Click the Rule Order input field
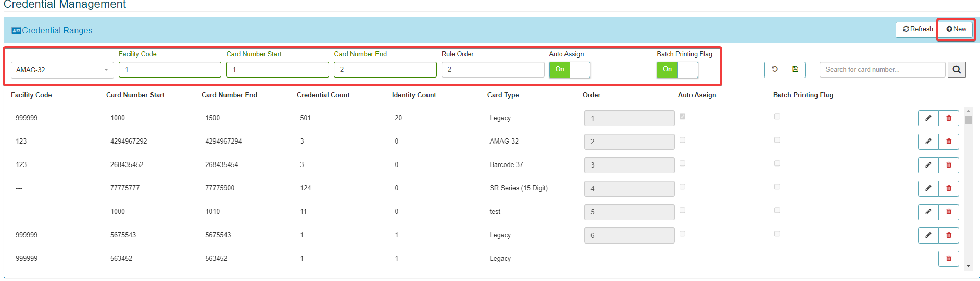Viewport: 980px width, 281px height. 493,70
